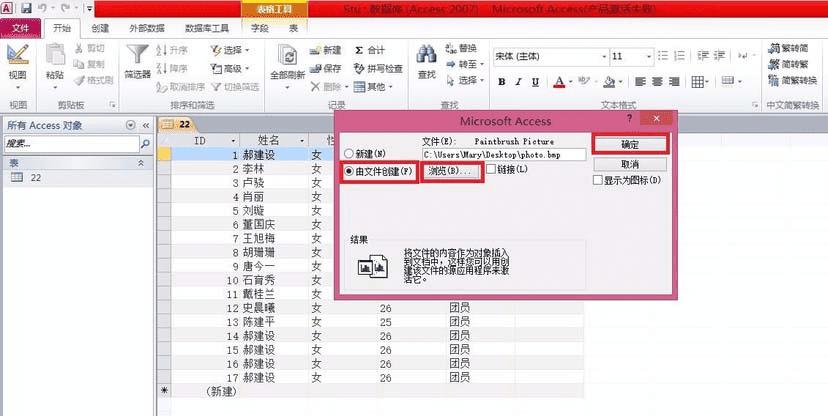Switch to the 创建 ribbon tab
The width and height of the screenshot is (828, 416).
coord(100,29)
